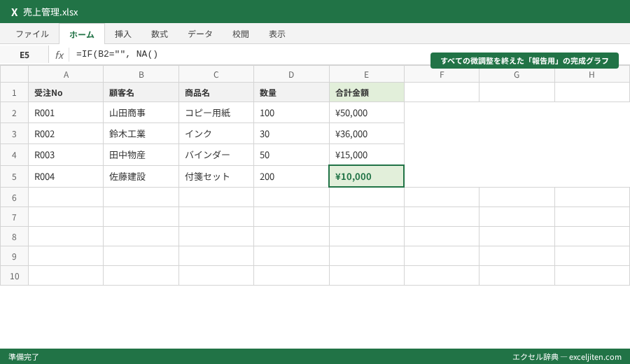630x364 pixels.
Task: Select row 8 header
Action: click(x=14, y=237)
